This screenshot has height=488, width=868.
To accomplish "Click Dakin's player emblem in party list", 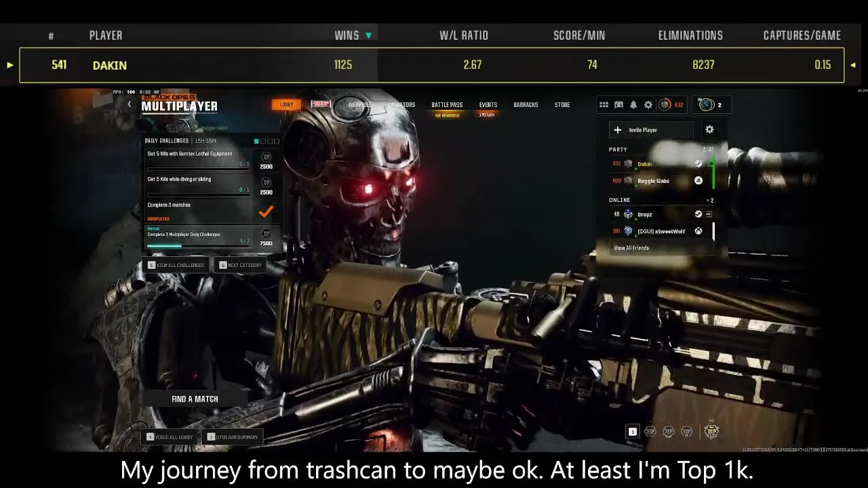I will 628,164.
